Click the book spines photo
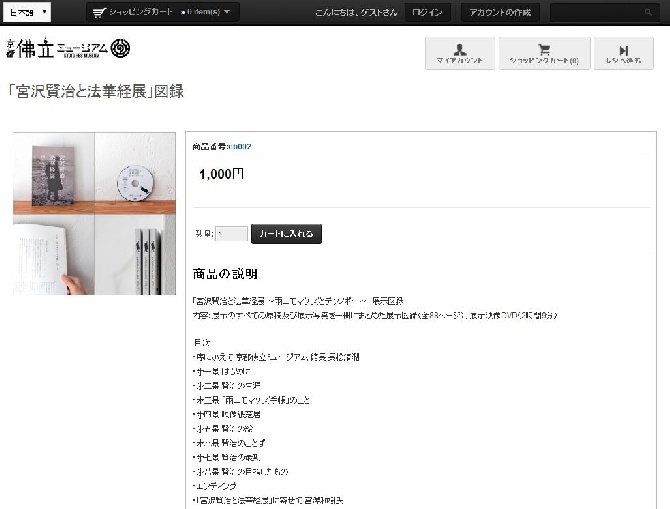670x509 pixels. tap(135, 255)
